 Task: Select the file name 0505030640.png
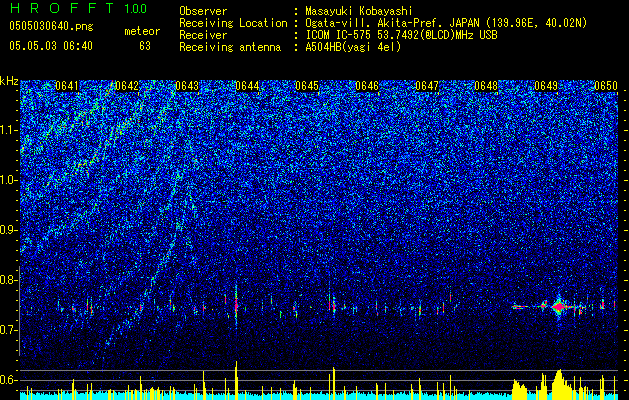[x=51, y=27]
